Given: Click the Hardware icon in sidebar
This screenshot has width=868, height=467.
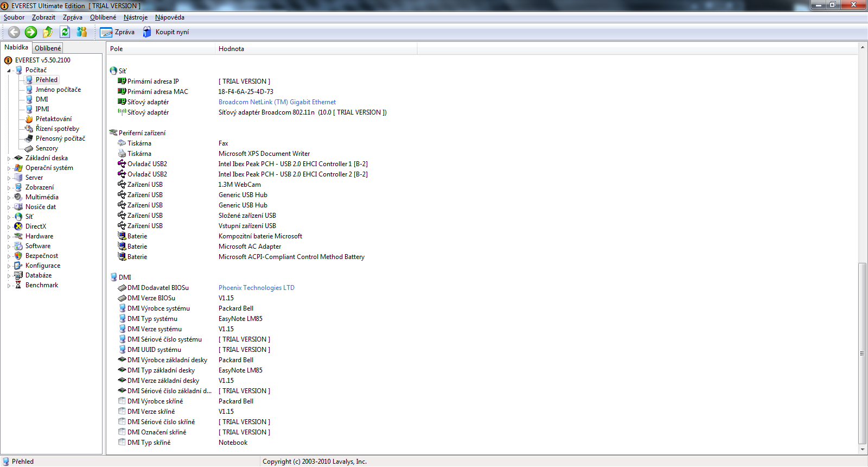Looking at the screenshot, I should (18, 236).
